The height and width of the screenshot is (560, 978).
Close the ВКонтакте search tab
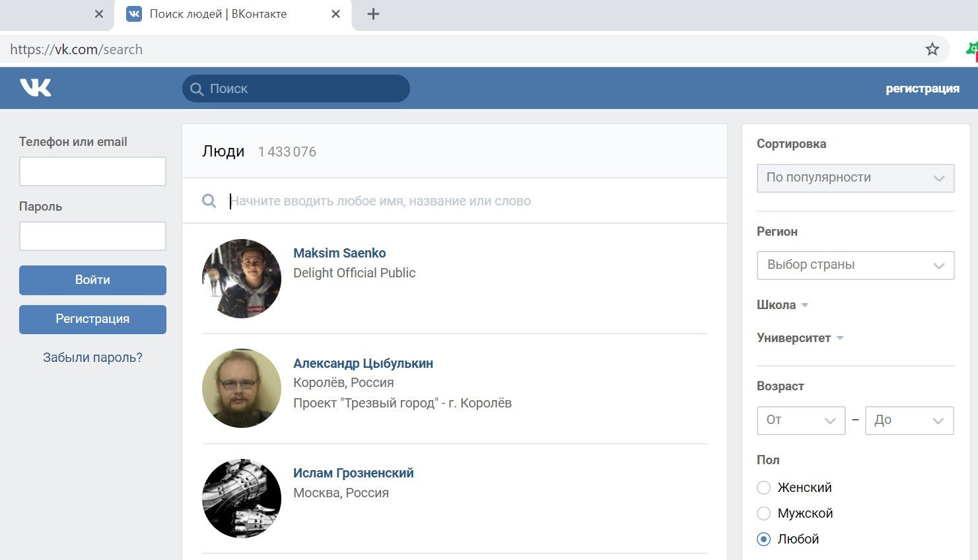point(335,14)
